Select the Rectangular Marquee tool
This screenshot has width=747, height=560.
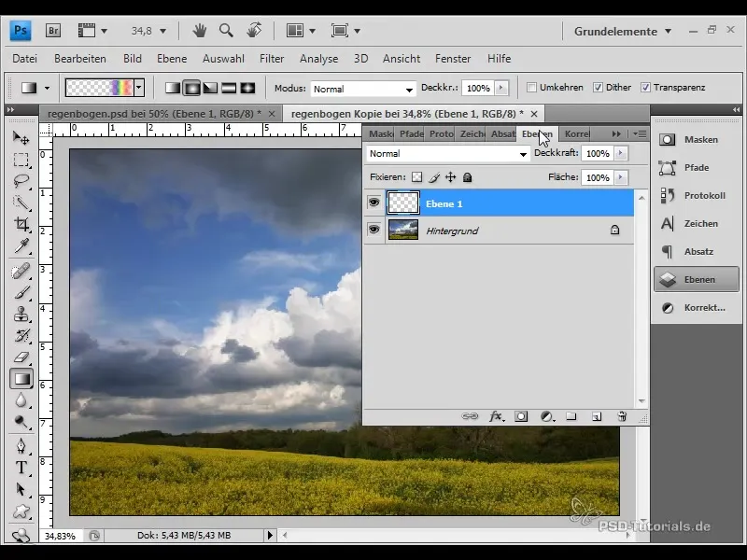(21, 160)
